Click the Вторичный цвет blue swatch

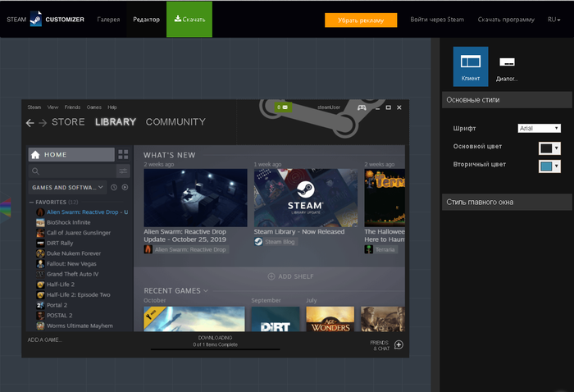[546, 166]
